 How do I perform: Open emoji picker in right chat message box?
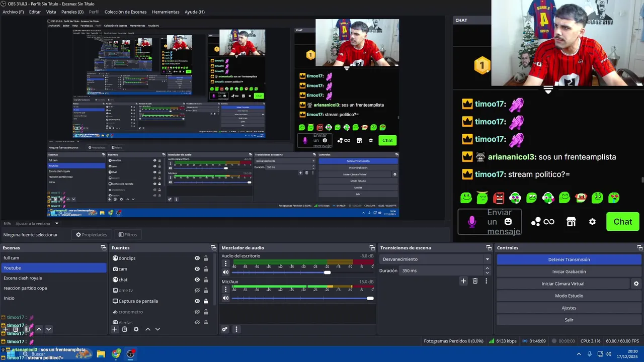508,221
